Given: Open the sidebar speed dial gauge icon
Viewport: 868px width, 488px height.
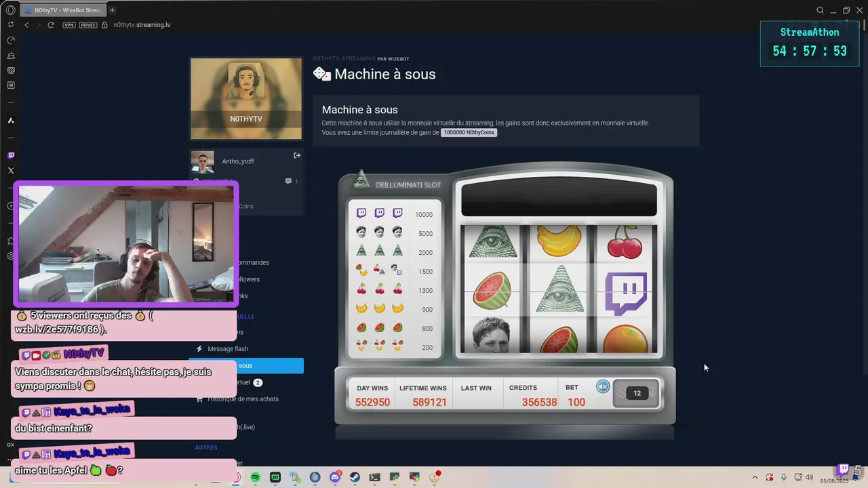Looking at the screenshot, I should point(11,41).
